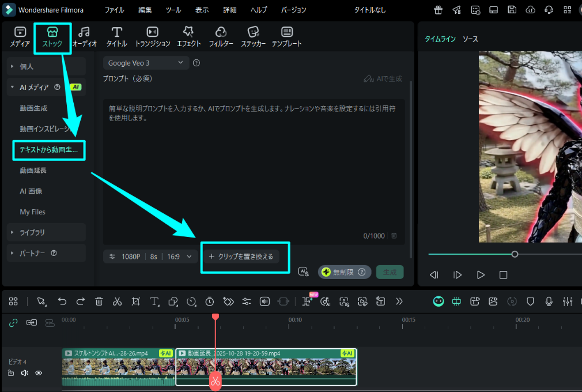582x392 pixels.
Task: Select 動画延長 in the AI media list
Action: (33, 170)
